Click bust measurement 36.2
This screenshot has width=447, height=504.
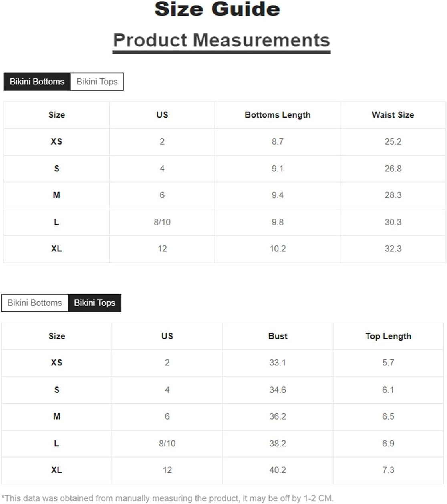278,417
